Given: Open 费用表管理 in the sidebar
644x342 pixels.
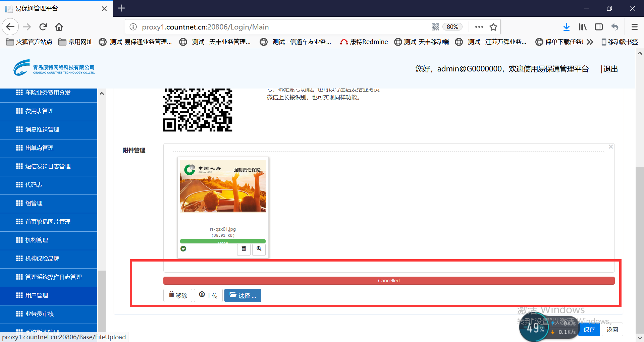Looking at the screenshot, I should 49,111.
